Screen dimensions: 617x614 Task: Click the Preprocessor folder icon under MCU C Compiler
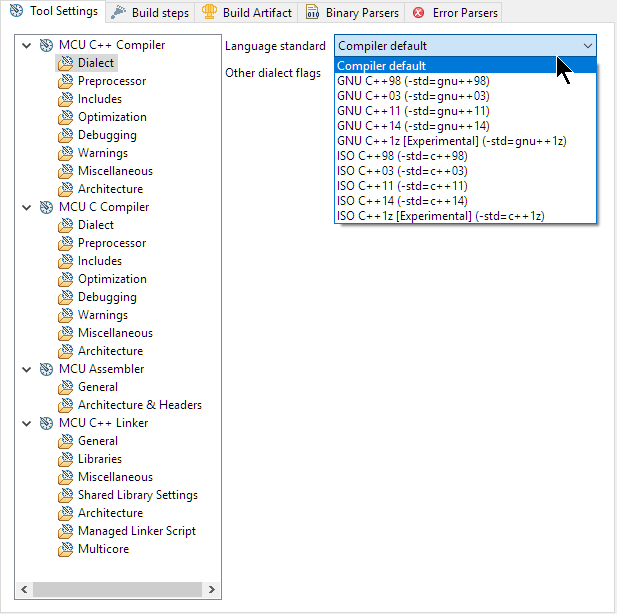click(x=65, y=243)
